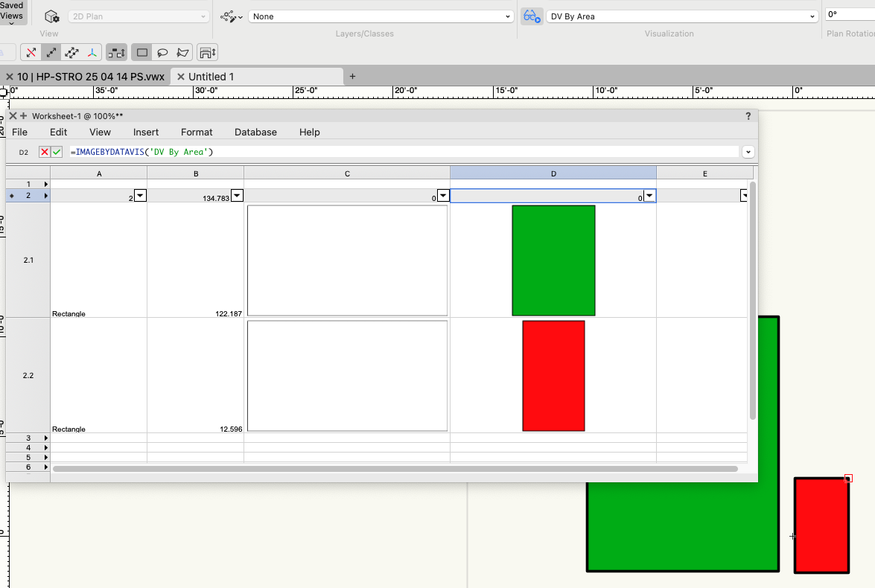Click the green rectangle image in cell D2.1
This screenshot has height=588, width=875.
pyautogui.click(x=553, y=261)
